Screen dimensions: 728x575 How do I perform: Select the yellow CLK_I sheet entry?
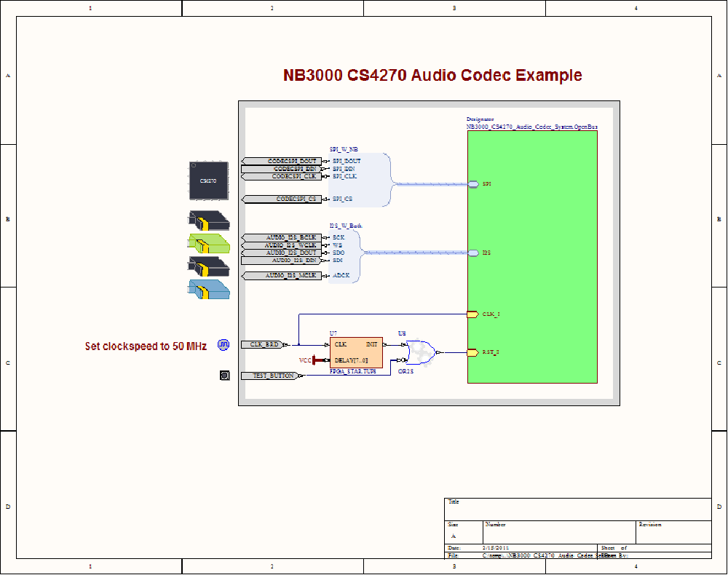coord(472,314)
